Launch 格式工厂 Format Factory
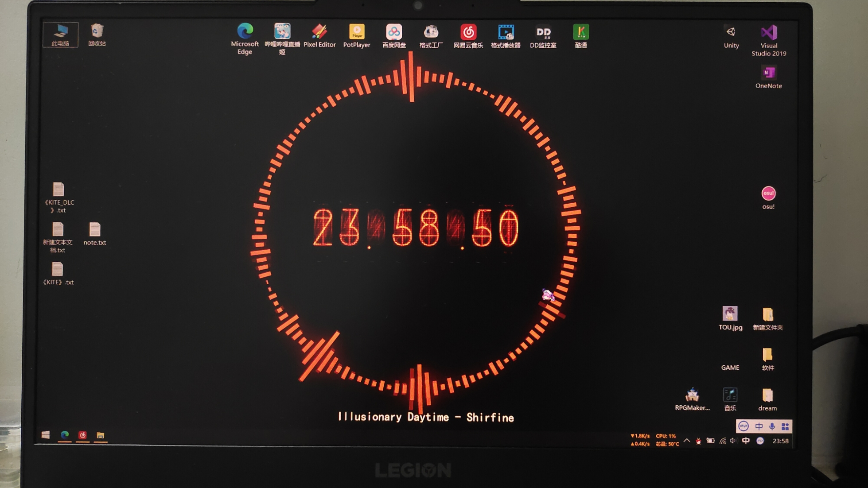Screen dimensions: 868x488 coord(431,32)
